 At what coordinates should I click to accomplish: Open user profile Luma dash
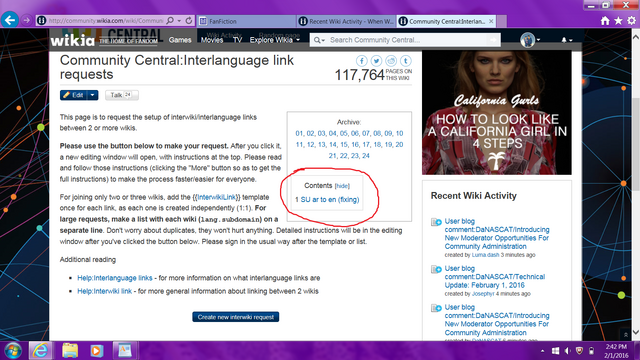coord(485,255)
